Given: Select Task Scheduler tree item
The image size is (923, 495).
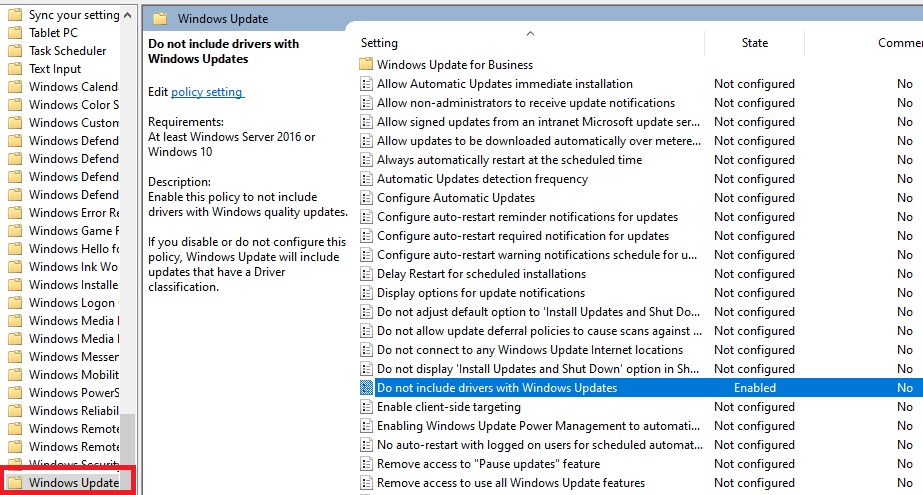Looking at the screenshot, I should pyautogui.click(x=68, y=51).
